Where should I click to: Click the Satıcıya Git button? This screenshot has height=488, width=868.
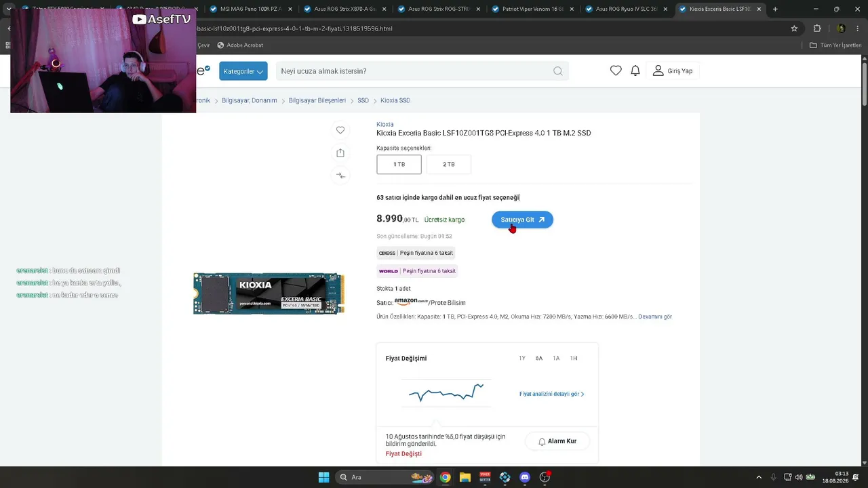[522, 220]
